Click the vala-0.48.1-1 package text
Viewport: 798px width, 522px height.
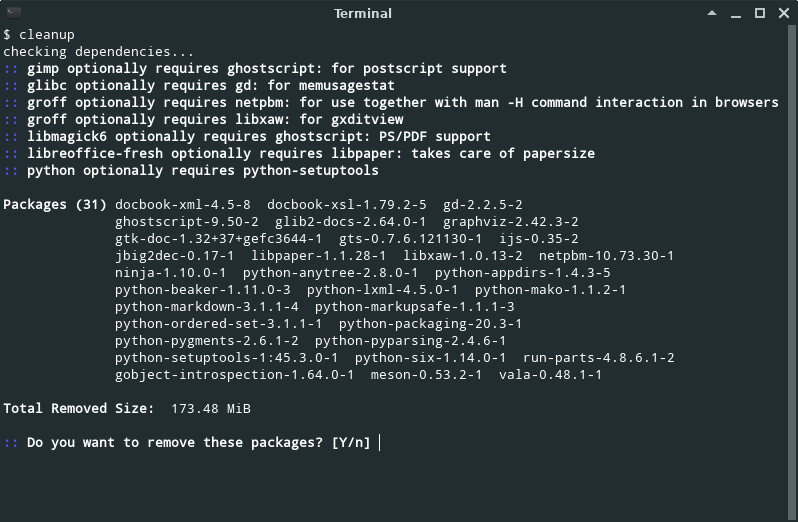[x=550, y=375]
